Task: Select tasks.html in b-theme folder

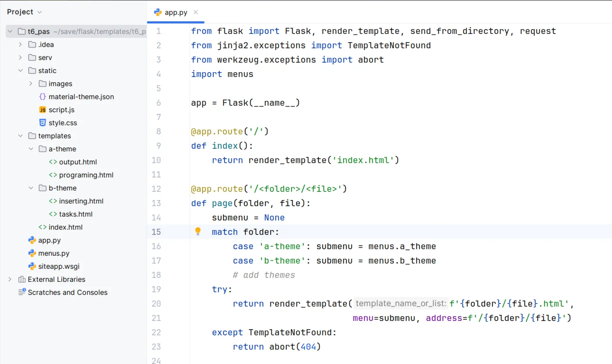Action: click(x=75, y=214)
